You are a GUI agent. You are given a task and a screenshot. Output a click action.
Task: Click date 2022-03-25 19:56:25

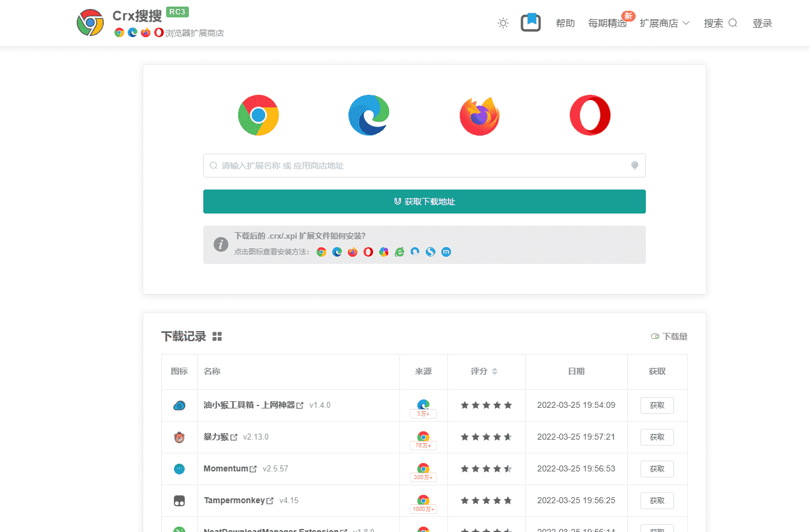click(x=576, y=501)
